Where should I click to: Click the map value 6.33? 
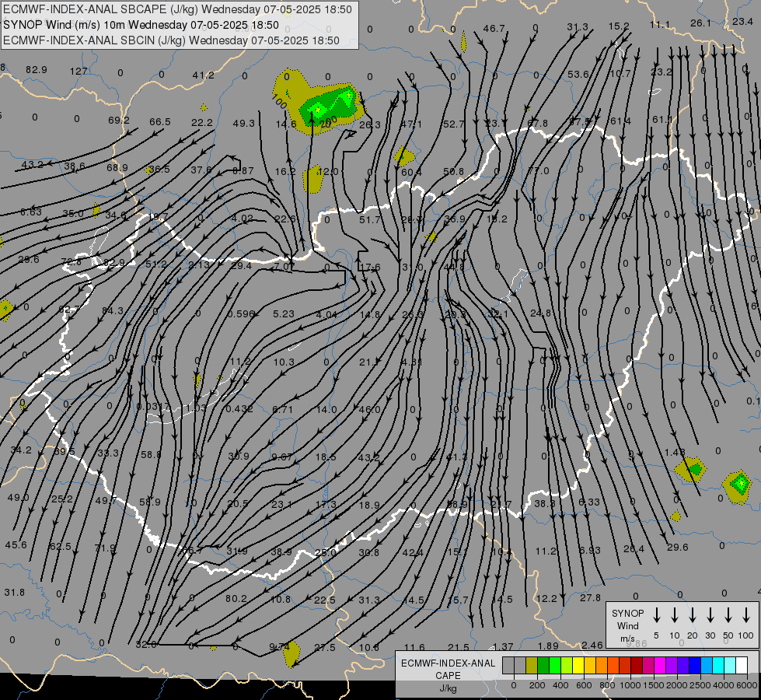pos(589,502)
